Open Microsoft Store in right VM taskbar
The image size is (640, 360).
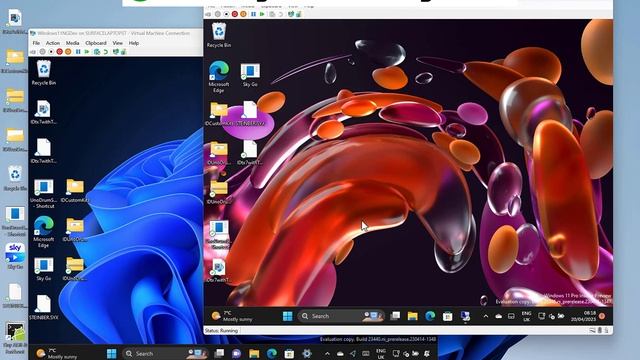click(x=447, y=316)
